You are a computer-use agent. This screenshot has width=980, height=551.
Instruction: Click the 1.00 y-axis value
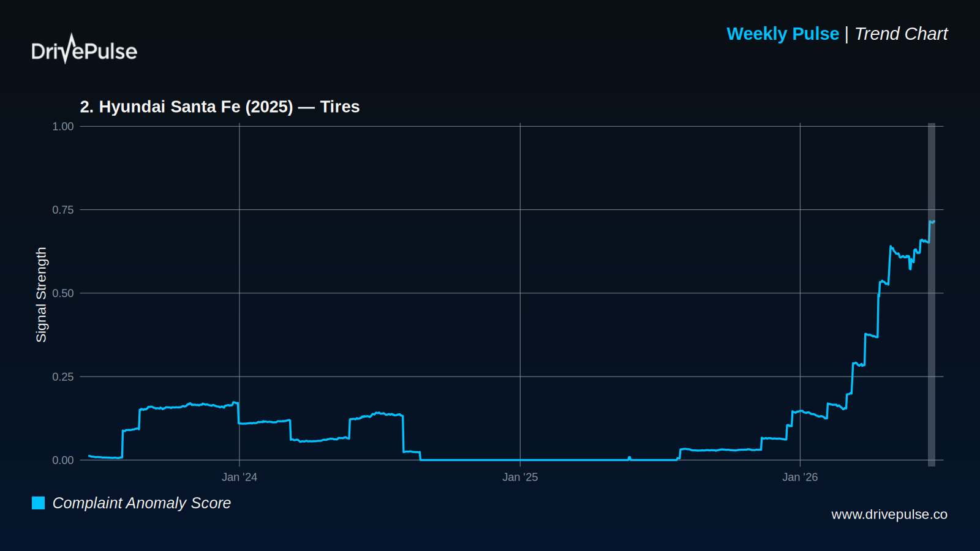click(x=63, y=127)
